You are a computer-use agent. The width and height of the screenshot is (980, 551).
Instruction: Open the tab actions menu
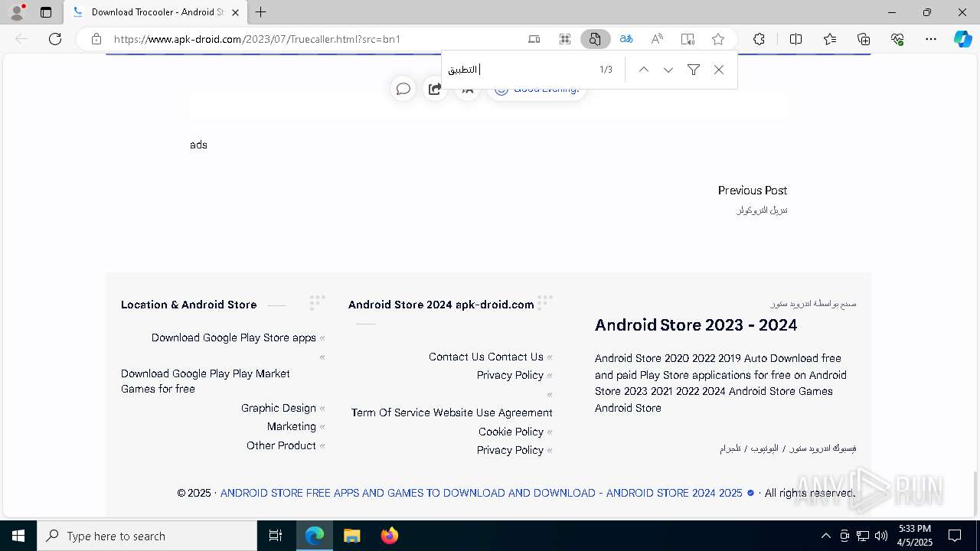click(46, 12)
